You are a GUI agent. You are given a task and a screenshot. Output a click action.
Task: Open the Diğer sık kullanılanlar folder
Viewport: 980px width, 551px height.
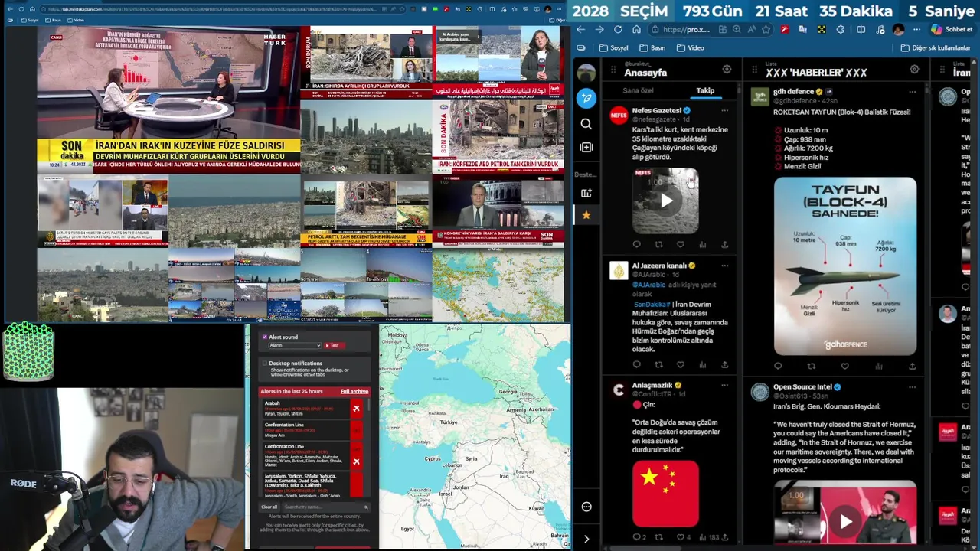(x=936, y=47)
